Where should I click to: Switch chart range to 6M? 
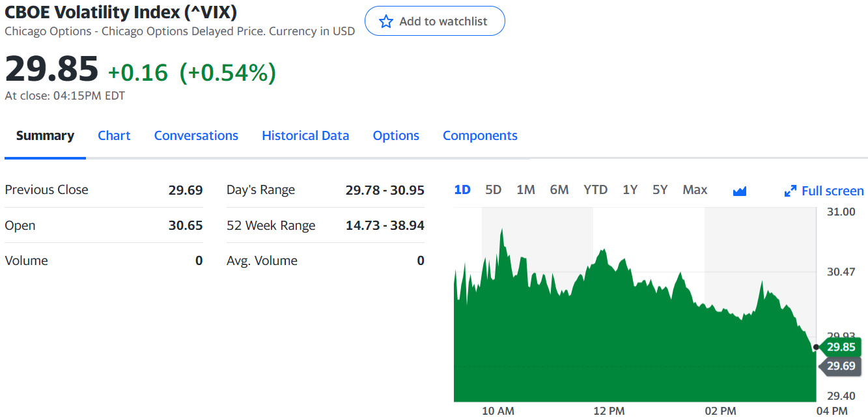(559, 190)
